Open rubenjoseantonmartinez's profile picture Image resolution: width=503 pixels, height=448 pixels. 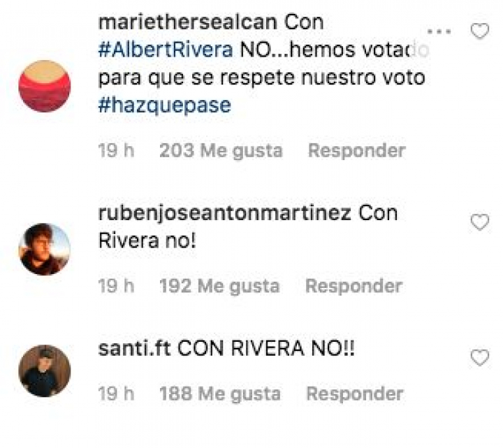[45, 249]
